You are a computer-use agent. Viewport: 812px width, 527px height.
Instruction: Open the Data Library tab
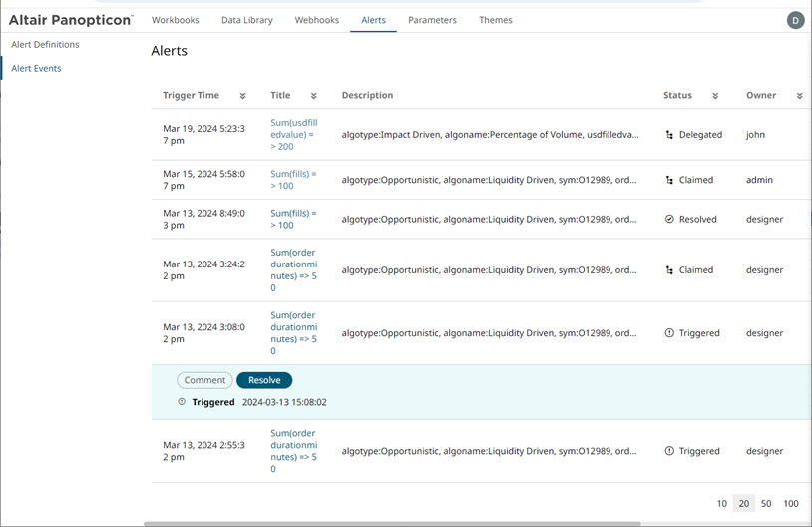pyautogui.click(x=246, y=20)
